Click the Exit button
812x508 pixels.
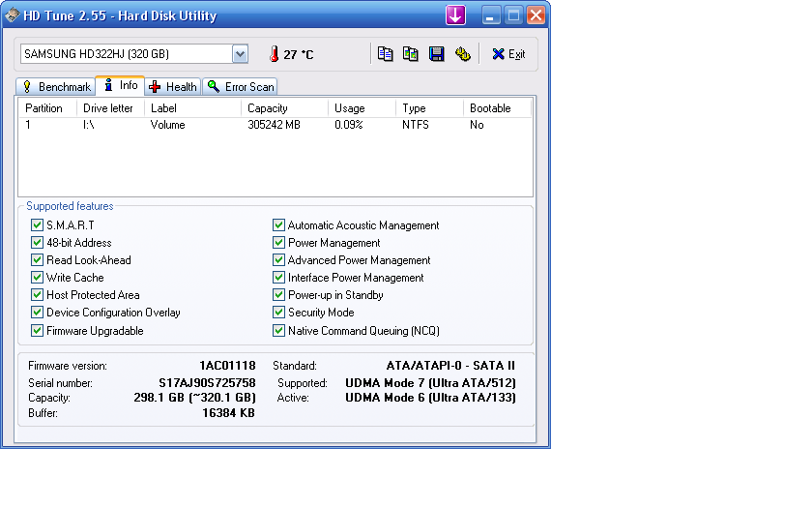508,54
